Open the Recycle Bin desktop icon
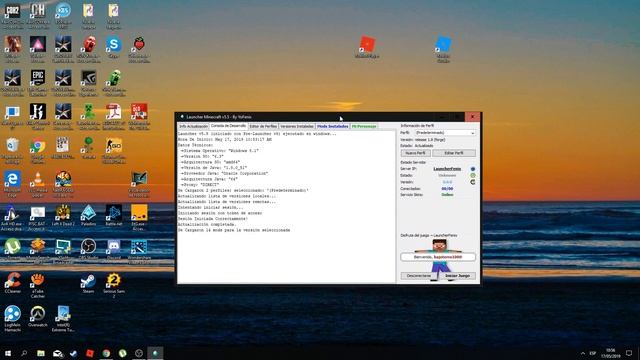This screenshot has height=360, width=640. (13, 151)
